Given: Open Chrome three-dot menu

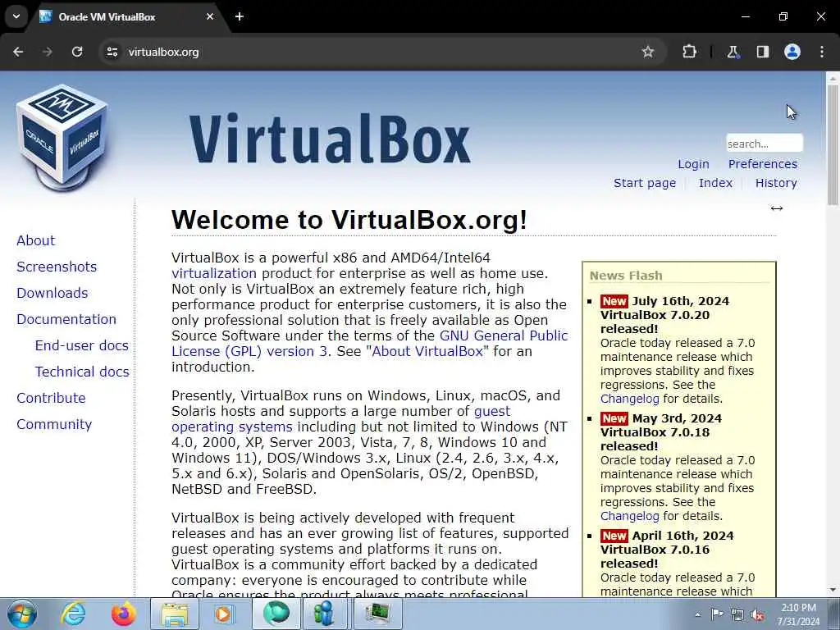Looking at the screenshot, I should coord(822,52).
